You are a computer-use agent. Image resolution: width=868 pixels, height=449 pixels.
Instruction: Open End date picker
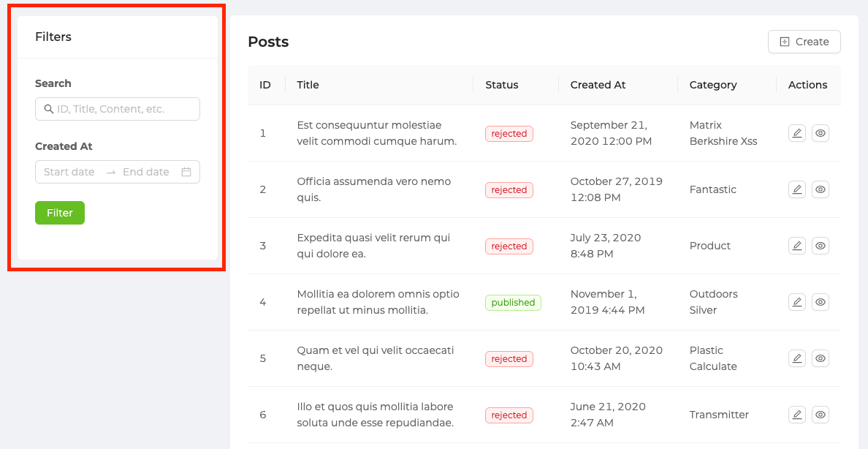tap(146, 172)
